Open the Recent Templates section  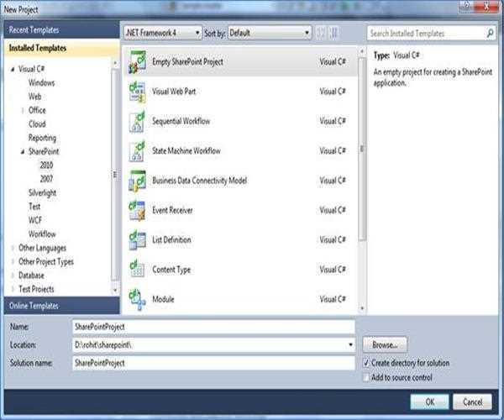pos(61,30)
